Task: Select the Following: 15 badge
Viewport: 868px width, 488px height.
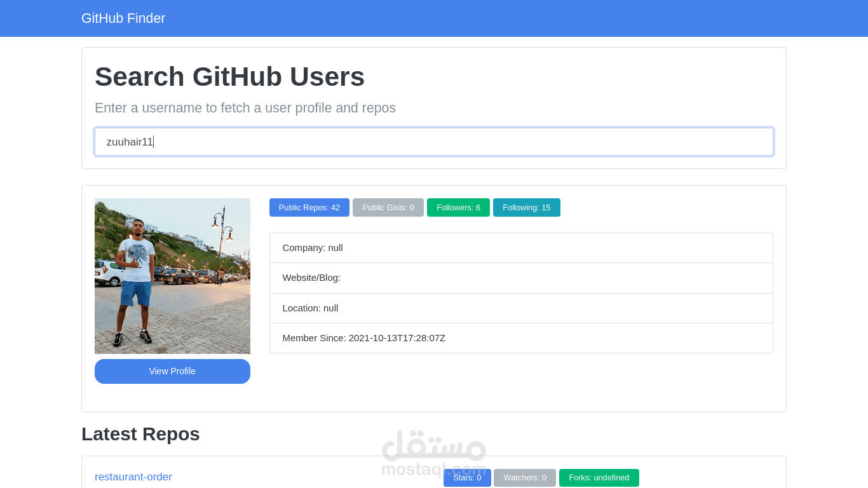Action: coord(526,207)
